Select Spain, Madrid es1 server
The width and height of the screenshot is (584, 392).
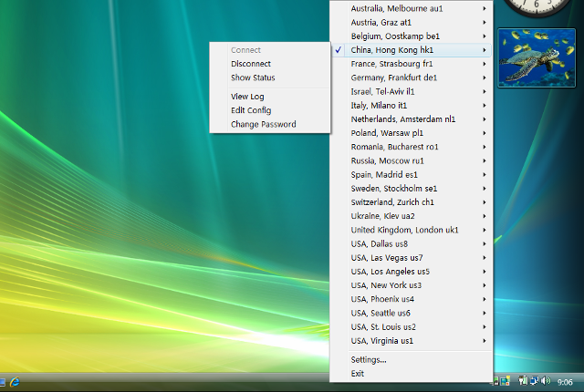pos(412,174)
